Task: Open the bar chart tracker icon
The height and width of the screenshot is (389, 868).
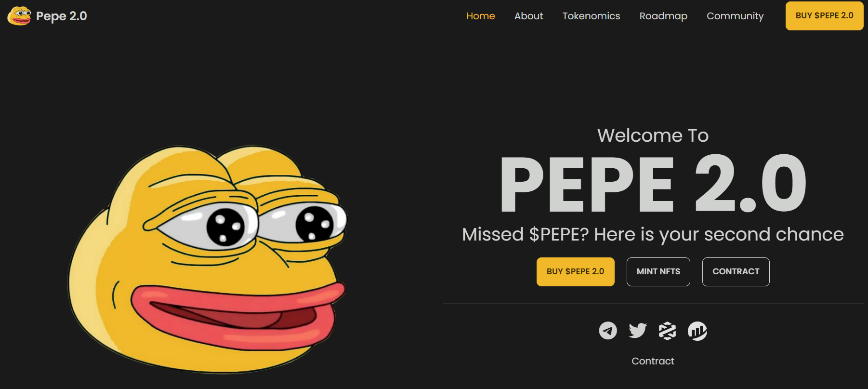Action: (697, 331)
